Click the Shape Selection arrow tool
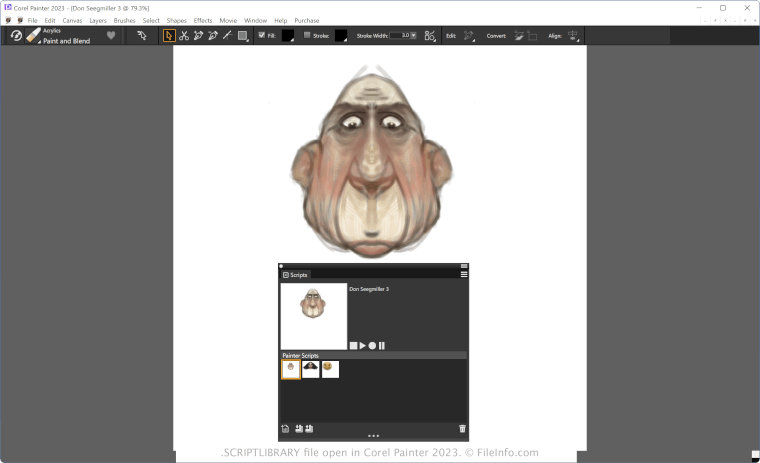This screenshot has width=760, height=463. pyautogui.click(x=169, y=35)
